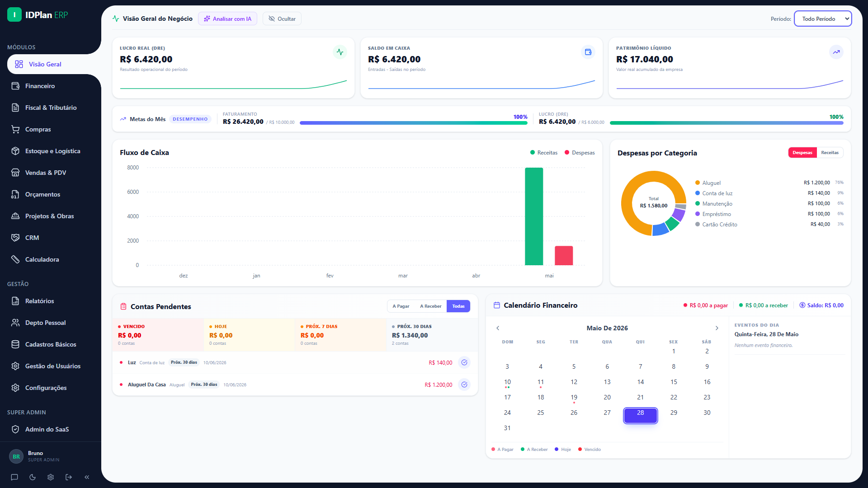Image resolution: width=868 pixels, height=488 pixels.
Task: Click the BR user avatar
Action: point(16,456)
